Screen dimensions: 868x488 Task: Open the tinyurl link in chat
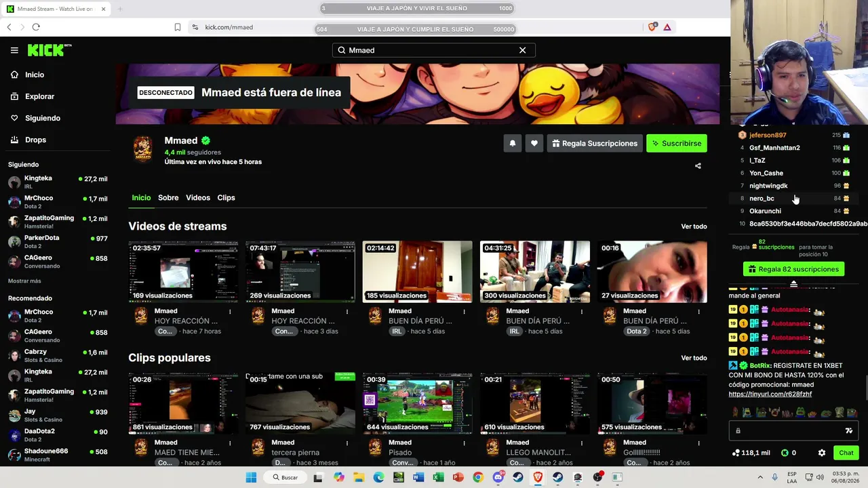click(x=770, y=394)
